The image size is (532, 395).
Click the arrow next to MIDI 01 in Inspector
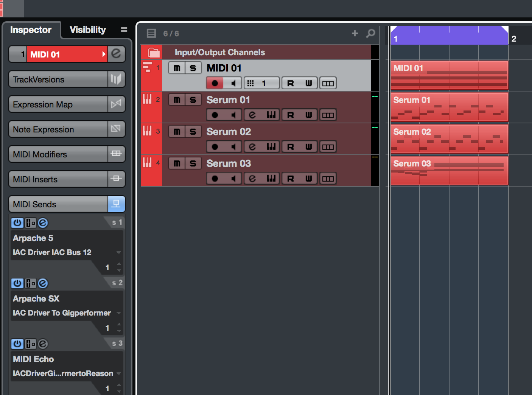coord(104,54)
